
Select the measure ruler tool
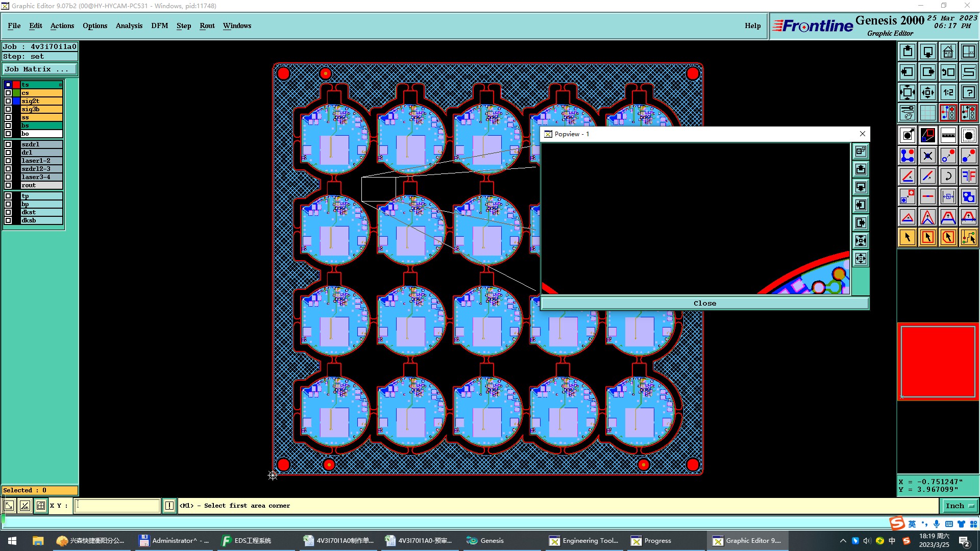(948, 135)
